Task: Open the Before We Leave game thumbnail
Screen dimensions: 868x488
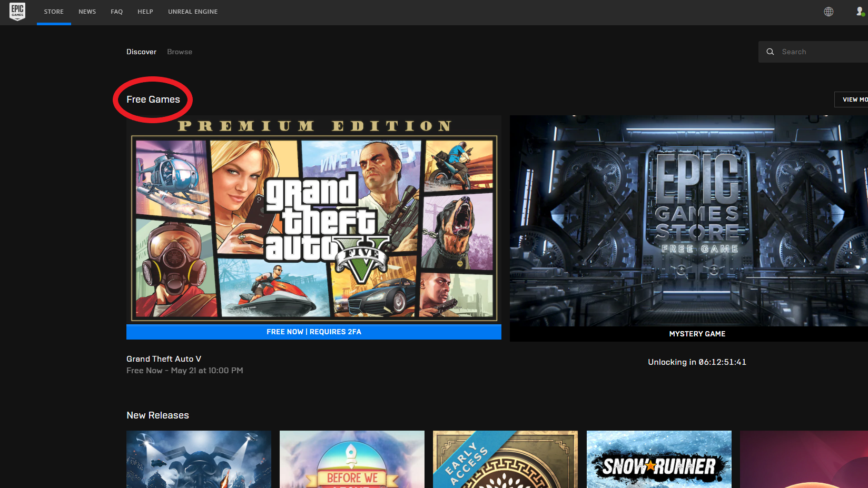Action: 352,459
